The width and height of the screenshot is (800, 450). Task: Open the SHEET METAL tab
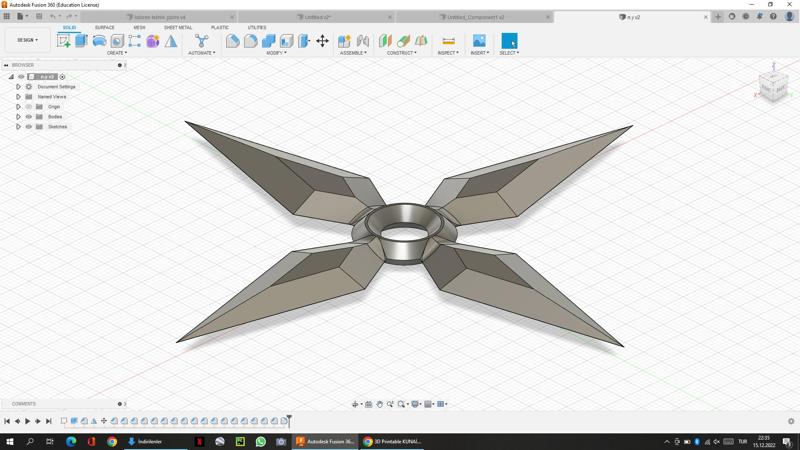coord(178,27)
